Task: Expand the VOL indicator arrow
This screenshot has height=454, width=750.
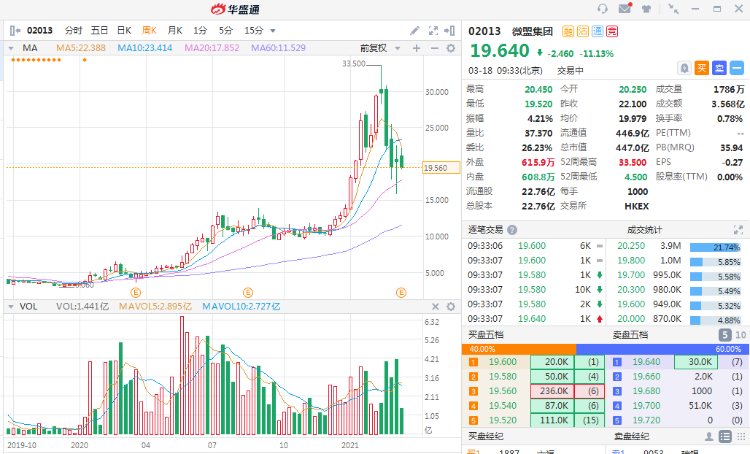Action: tap(12, 306)
